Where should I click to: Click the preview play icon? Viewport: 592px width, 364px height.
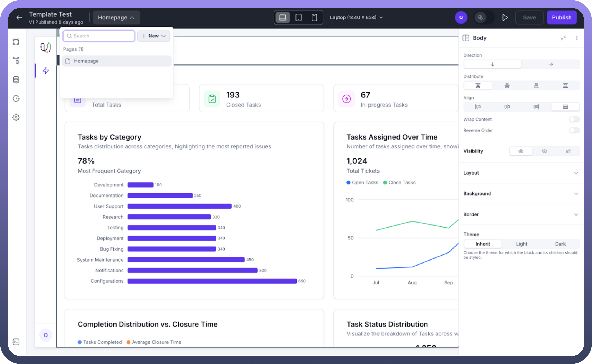pyautogui.click(x=505, y=17)
